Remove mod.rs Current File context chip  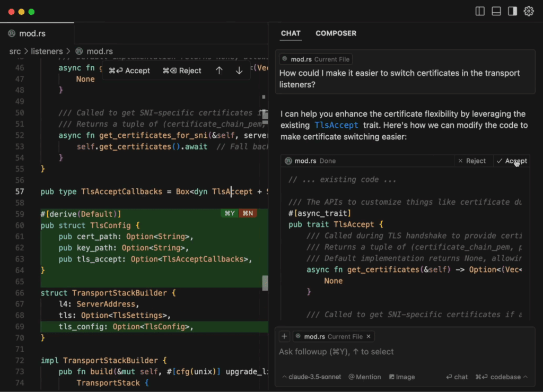click(369, 337)
